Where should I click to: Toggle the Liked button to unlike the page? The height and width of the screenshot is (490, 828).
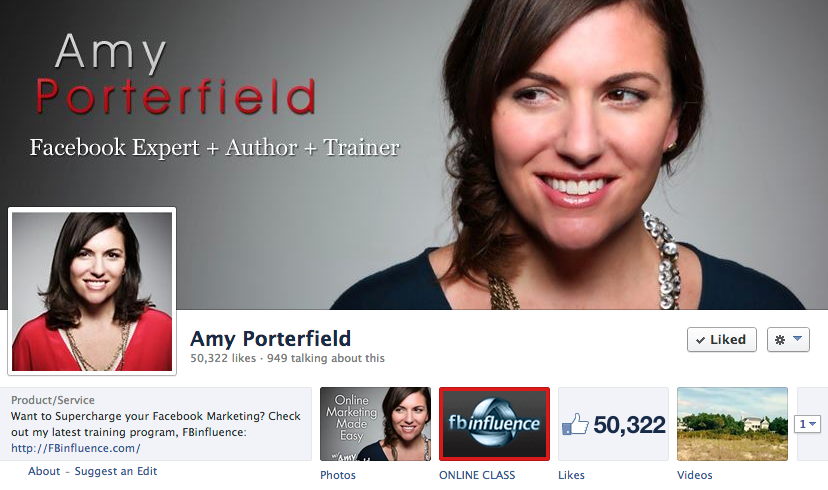pyautogui.click(x=721, y=340)
